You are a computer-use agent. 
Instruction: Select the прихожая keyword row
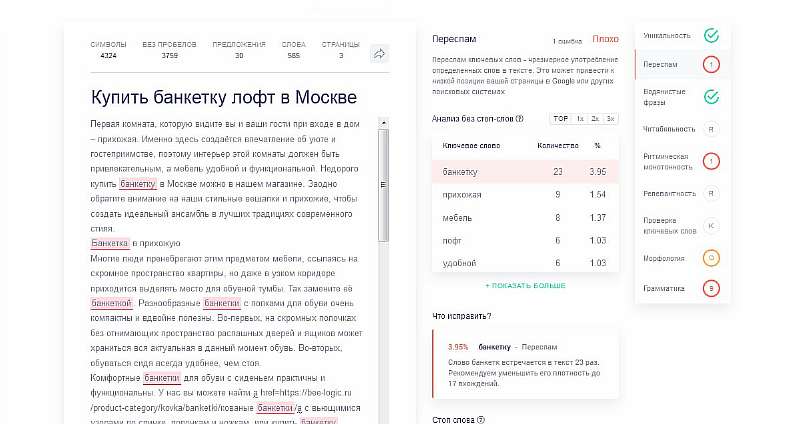[525, 194]
